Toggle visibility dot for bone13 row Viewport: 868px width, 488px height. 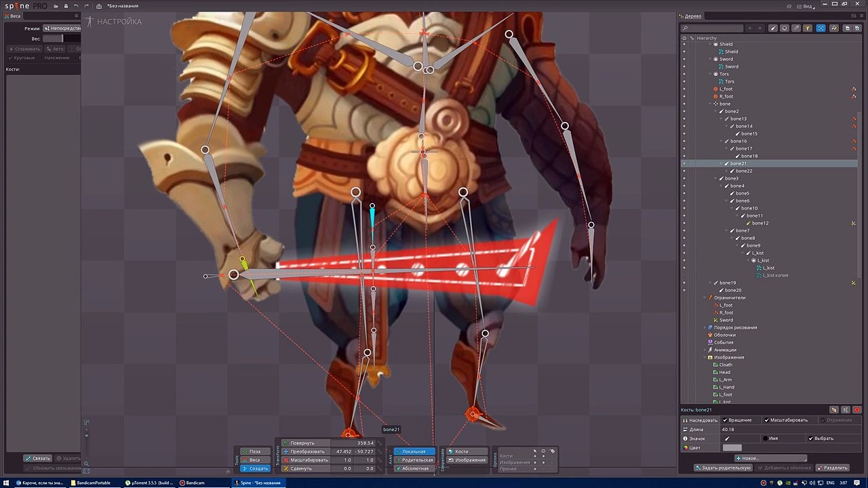684,119
